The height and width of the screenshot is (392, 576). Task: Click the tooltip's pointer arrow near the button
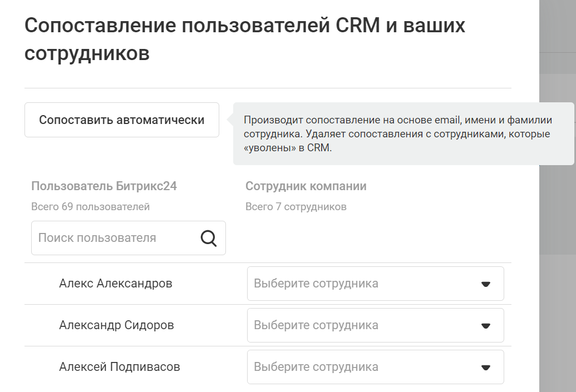(230, 120)
